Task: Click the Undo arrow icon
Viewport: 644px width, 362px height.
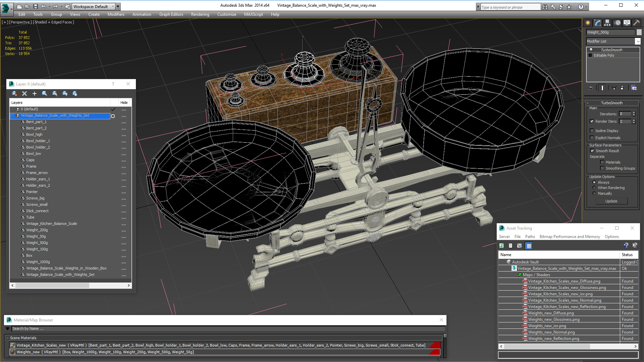Action: tap(44, 6)
